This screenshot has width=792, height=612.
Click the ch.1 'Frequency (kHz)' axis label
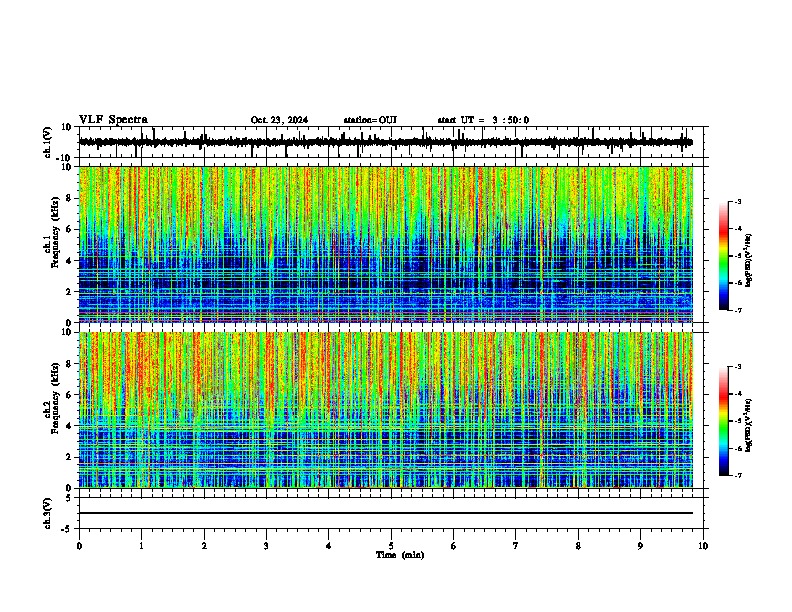click(x=55, y=232)
